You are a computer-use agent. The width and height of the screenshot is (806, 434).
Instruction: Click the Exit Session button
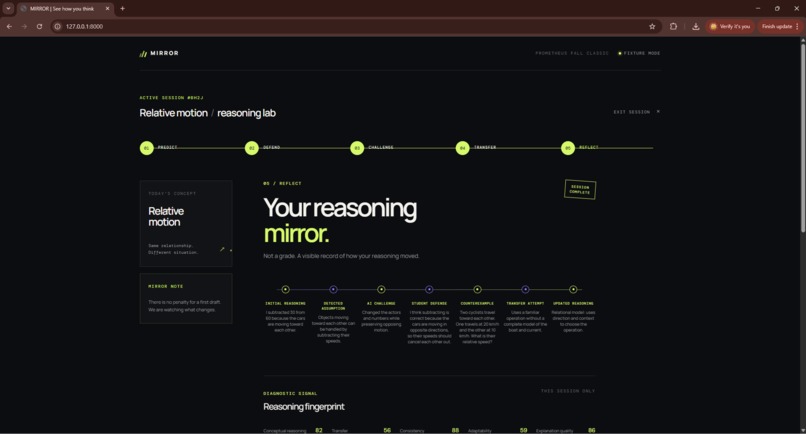[636, 112]
